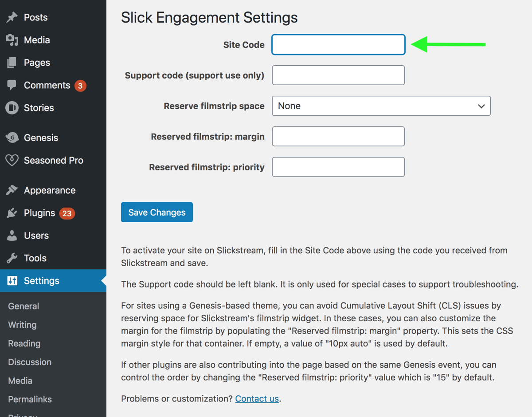The image size is (532, 417).
Task: Open Pages from the sidebar icon
Action: pos(12,63)
